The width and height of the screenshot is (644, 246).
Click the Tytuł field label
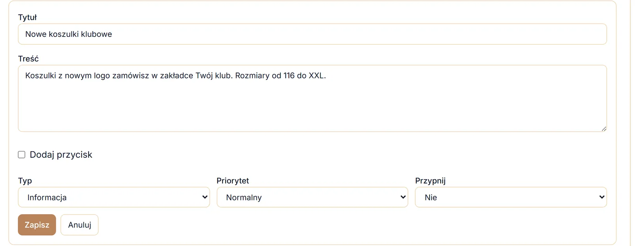click(x=27, y=17)
